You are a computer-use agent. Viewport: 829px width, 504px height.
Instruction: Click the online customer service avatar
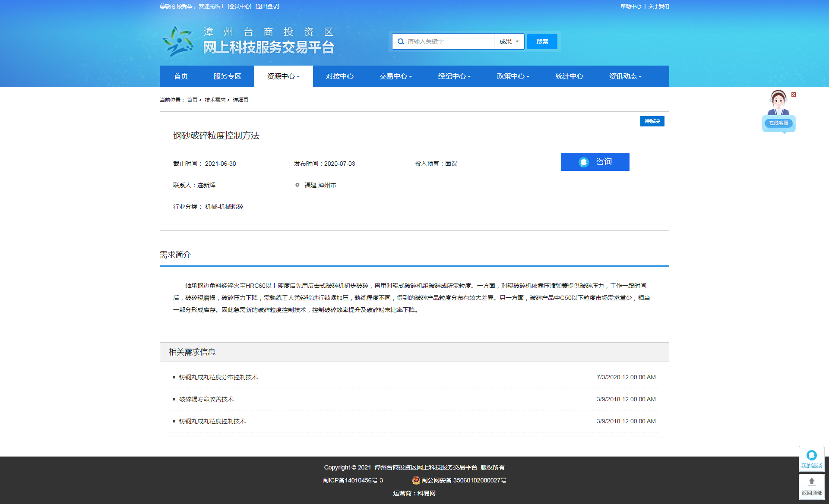(778, 103)
